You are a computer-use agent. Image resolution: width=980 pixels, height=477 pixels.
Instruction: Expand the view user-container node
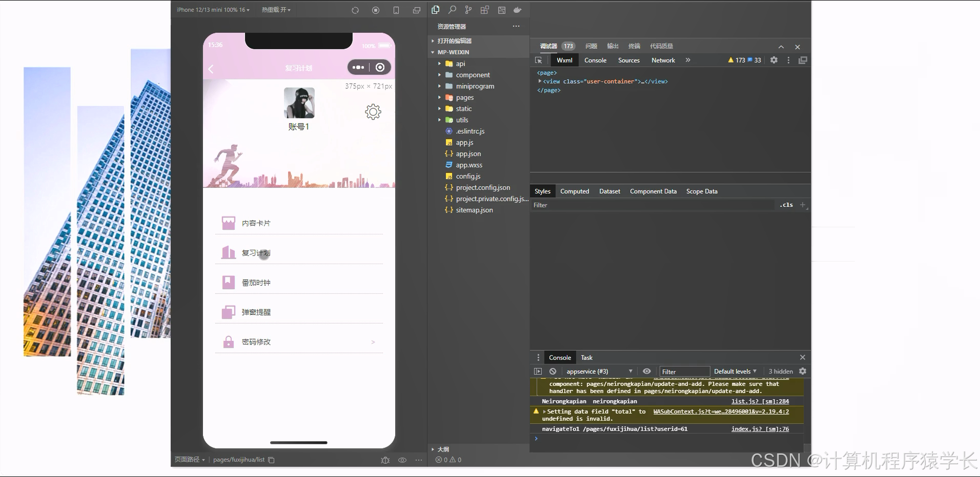[540, 81]
